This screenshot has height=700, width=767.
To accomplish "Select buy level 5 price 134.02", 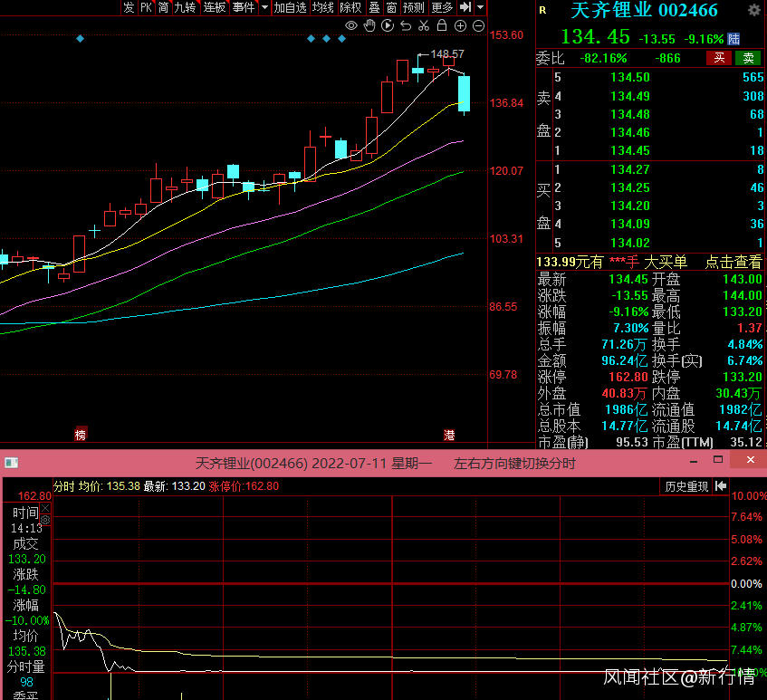I will pyautogui.click(x=630, y=243).
